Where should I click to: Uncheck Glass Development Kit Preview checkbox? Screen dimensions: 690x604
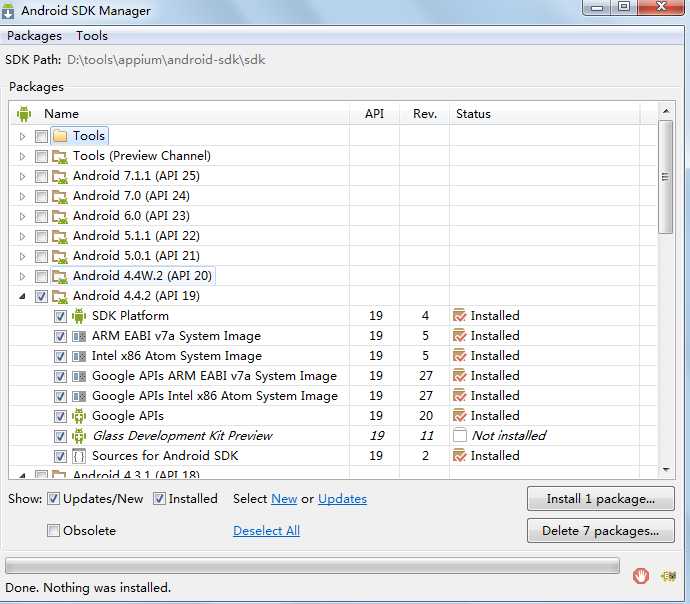(x=60, y=436)
